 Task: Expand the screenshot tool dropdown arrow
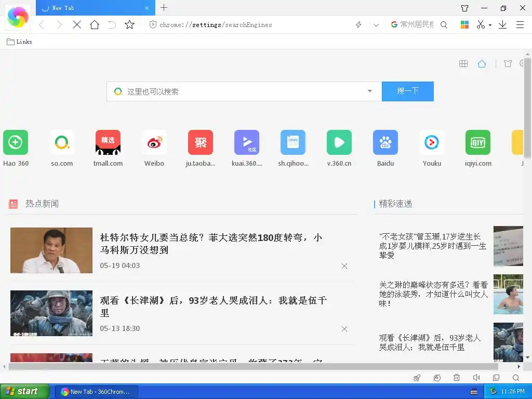tap(490, 25)
